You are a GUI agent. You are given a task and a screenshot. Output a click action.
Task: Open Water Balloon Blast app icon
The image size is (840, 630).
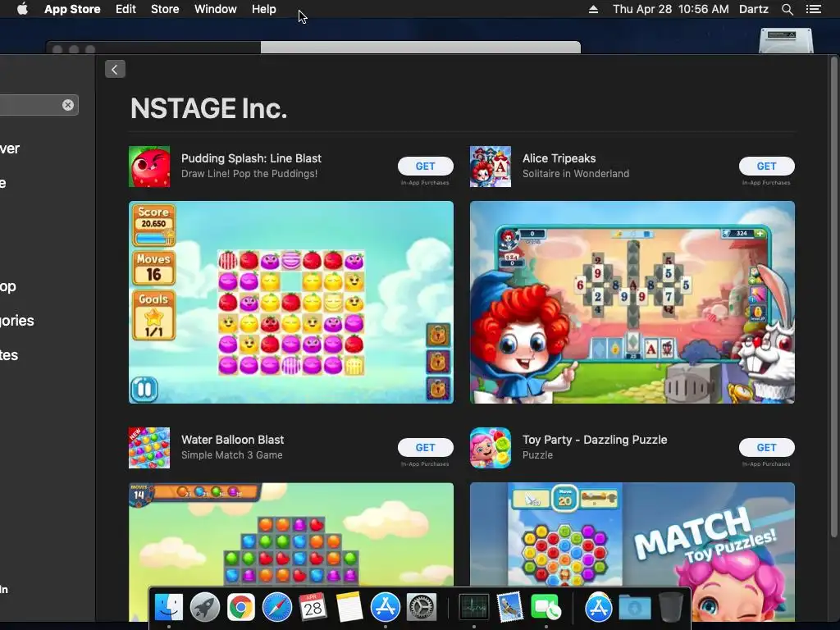(149, 448)
